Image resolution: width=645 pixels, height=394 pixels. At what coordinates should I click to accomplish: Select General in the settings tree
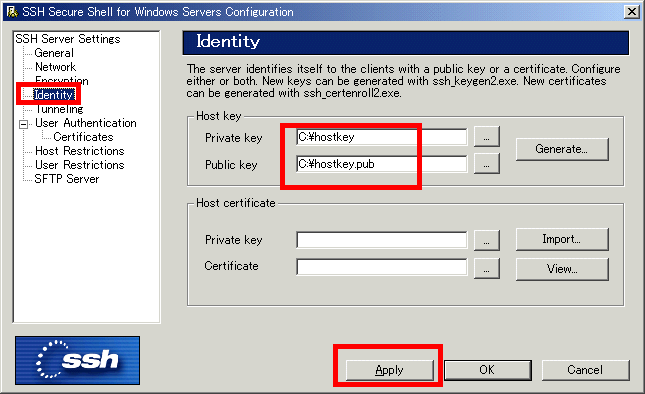(54, 53)
